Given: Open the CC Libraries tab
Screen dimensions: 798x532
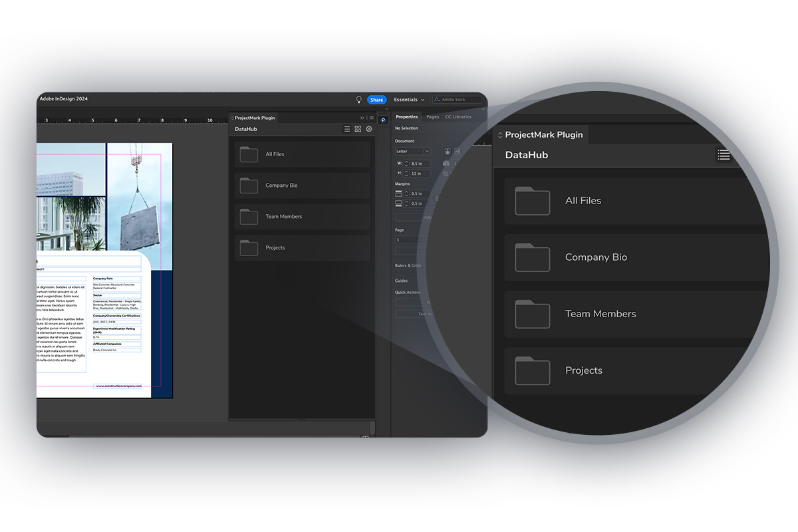Looking at the screenshot, I should [x=458, y=116].
